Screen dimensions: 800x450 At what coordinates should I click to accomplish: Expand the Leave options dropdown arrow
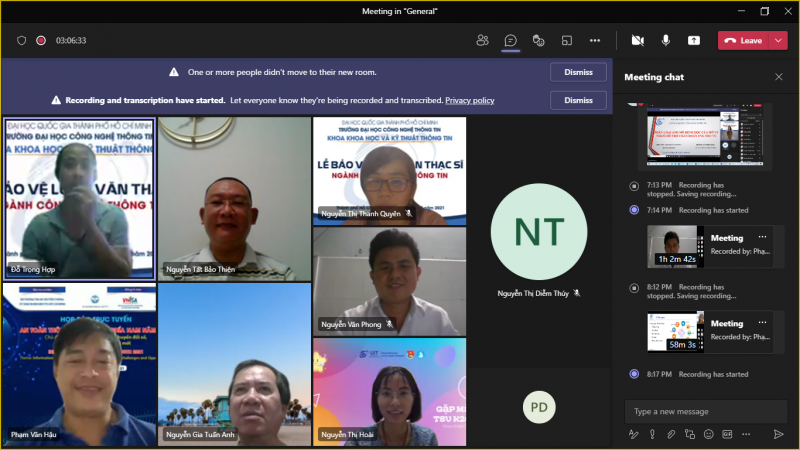[778, 40]
